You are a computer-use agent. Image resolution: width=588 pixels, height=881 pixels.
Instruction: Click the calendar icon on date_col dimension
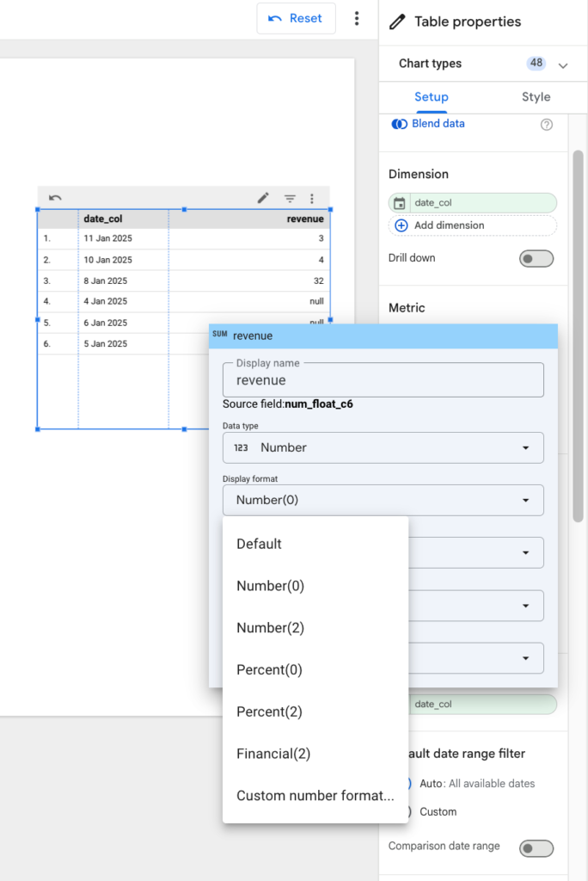[x=400, y=203]
